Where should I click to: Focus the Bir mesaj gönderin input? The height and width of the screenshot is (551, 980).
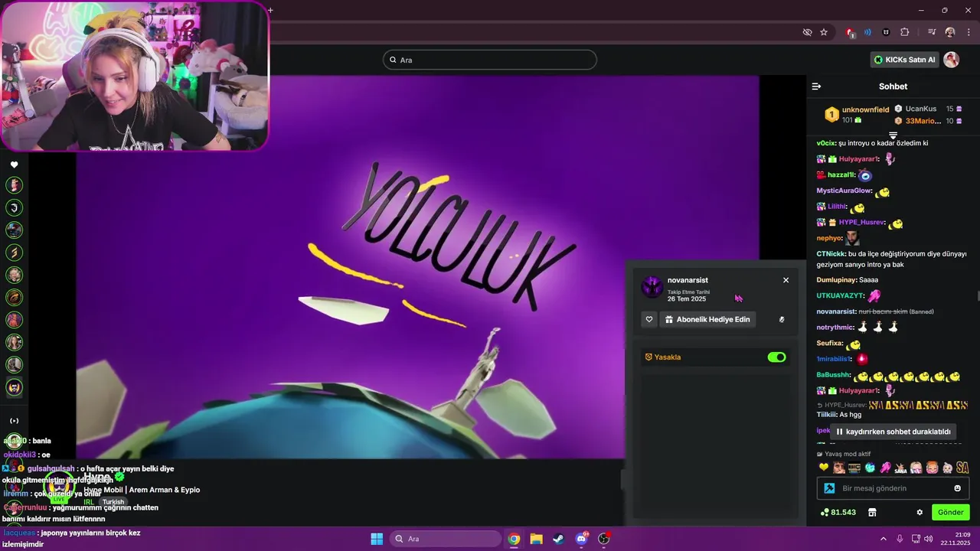click(893, 488)
